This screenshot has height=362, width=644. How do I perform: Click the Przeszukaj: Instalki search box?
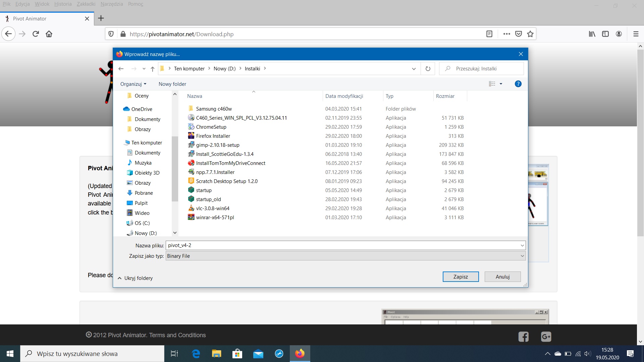click(x=481, y=69)
